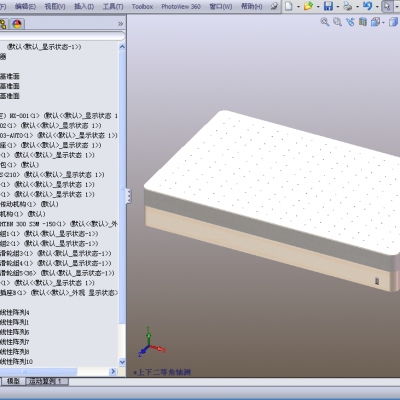Click the Section View icon

363,22
